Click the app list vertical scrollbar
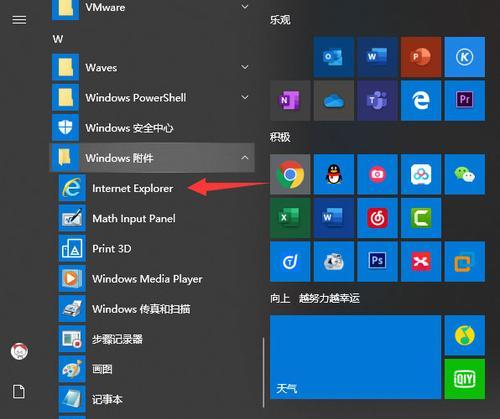 (x=263, y=373)
